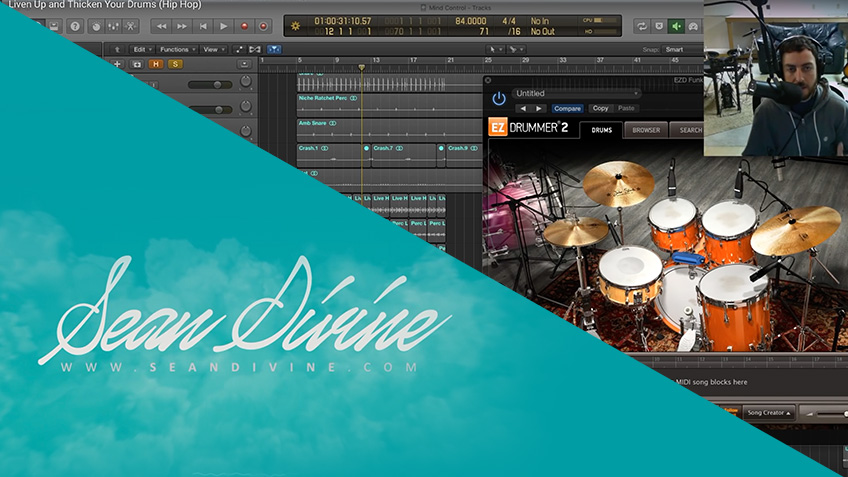Open the Song Creator panel
Screen dimensions: 848x477
point(768,413)
